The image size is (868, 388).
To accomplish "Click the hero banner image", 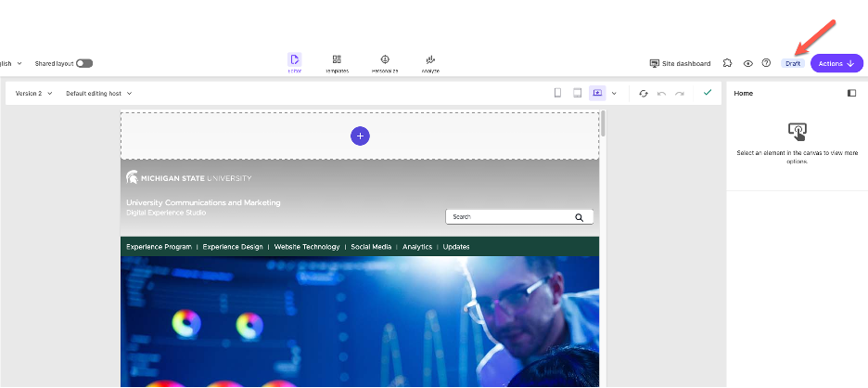I will (360, 321).
